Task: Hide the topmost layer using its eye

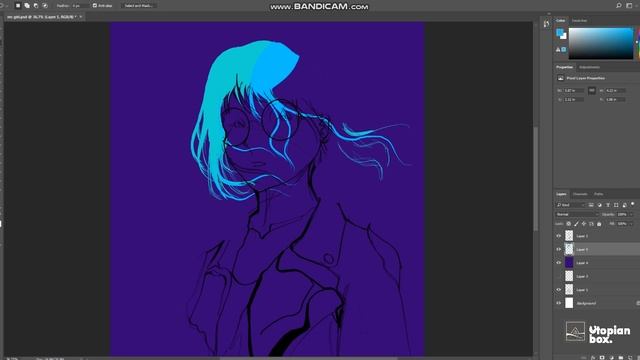Action: point(559,236)
